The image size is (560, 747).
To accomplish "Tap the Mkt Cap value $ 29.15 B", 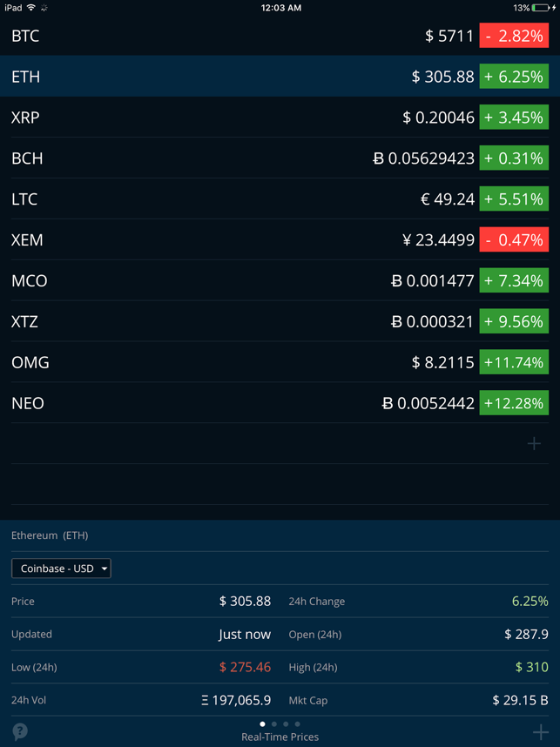I will (x=521, y=700).
